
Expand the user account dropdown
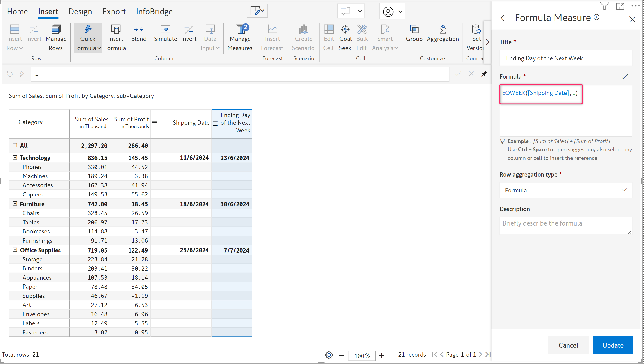click(400, 12)
